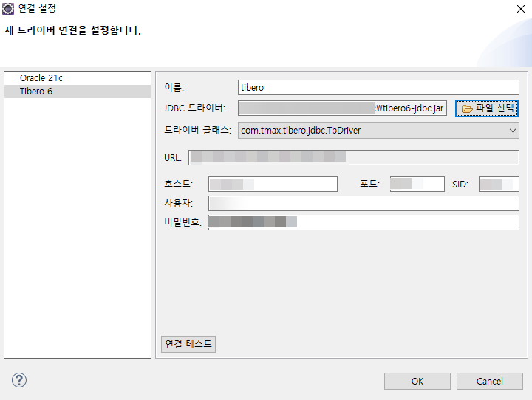Click the 포트 port input field

coord(417,184)
